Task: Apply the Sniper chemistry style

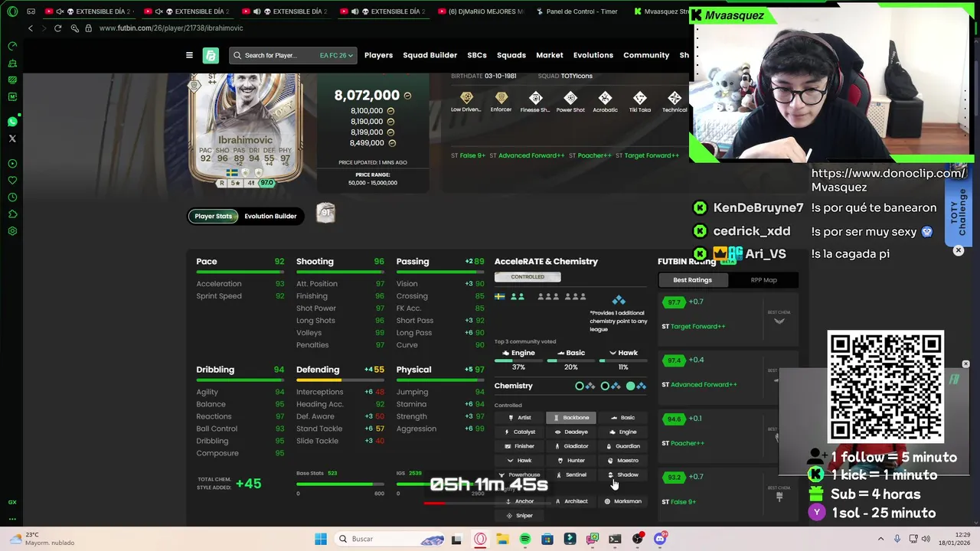Action: coord(519,516)
